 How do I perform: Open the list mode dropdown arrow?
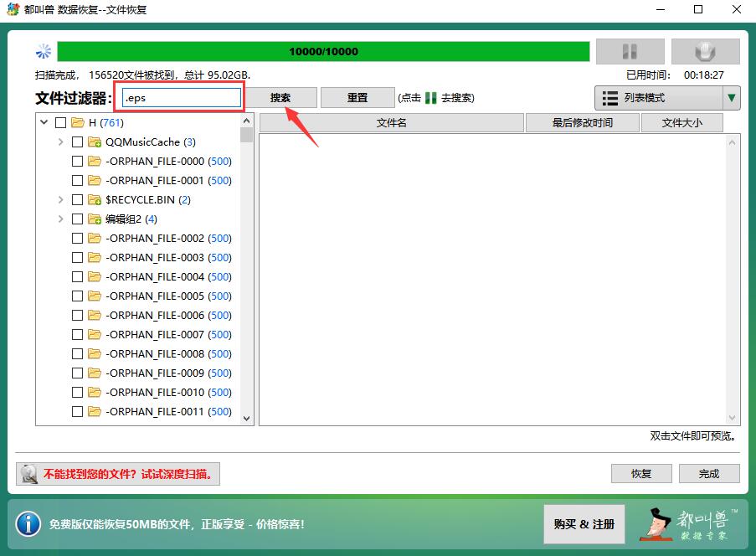coord(732,98)
